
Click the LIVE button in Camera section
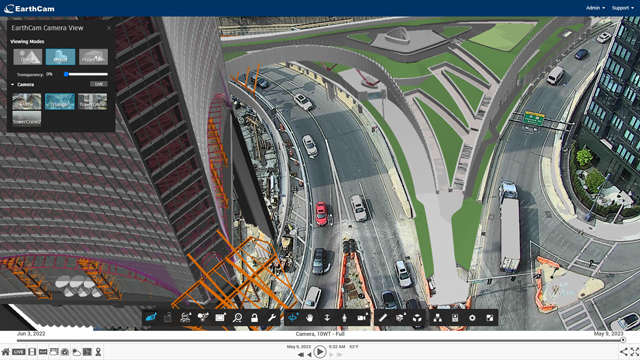pos(99,84)
